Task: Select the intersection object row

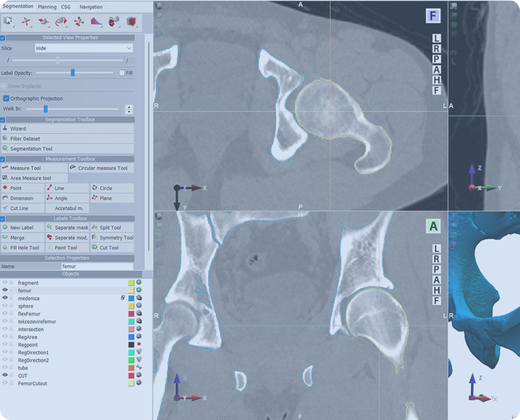Action: 72,329
